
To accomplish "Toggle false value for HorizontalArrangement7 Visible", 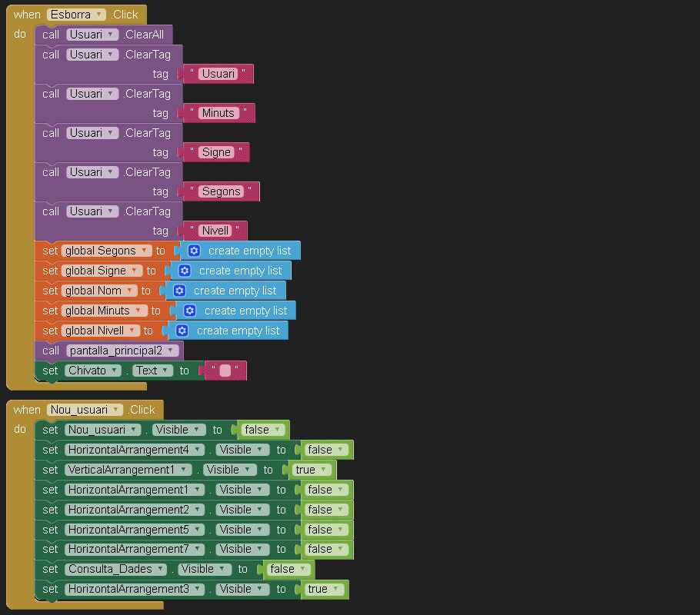I will coord(325,549).
